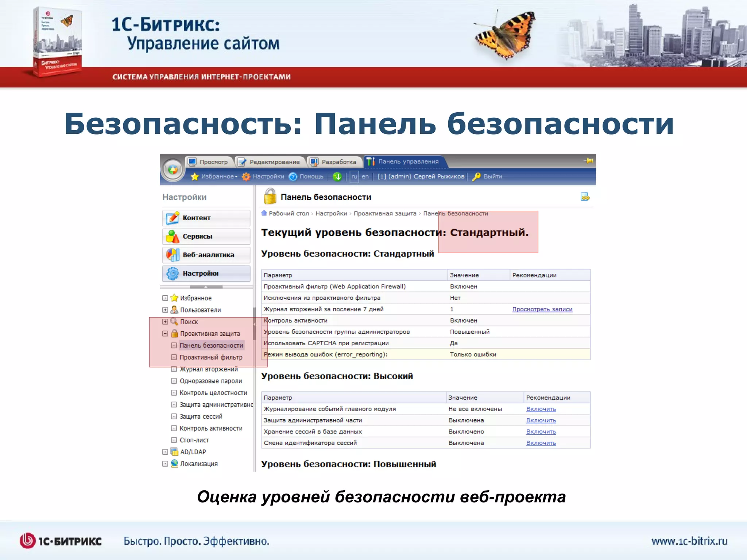Open the Сервисы section button
747x560 pixels.
[206, 236]
